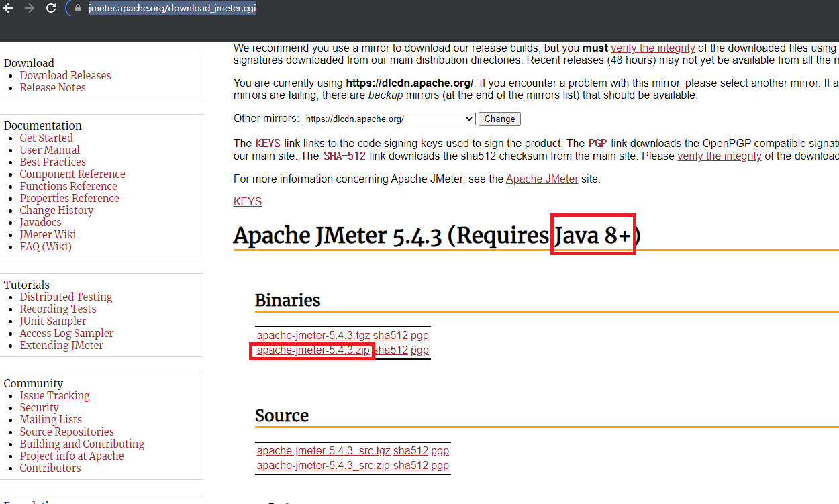Open Get Started documentation

(x=46, y=138)
